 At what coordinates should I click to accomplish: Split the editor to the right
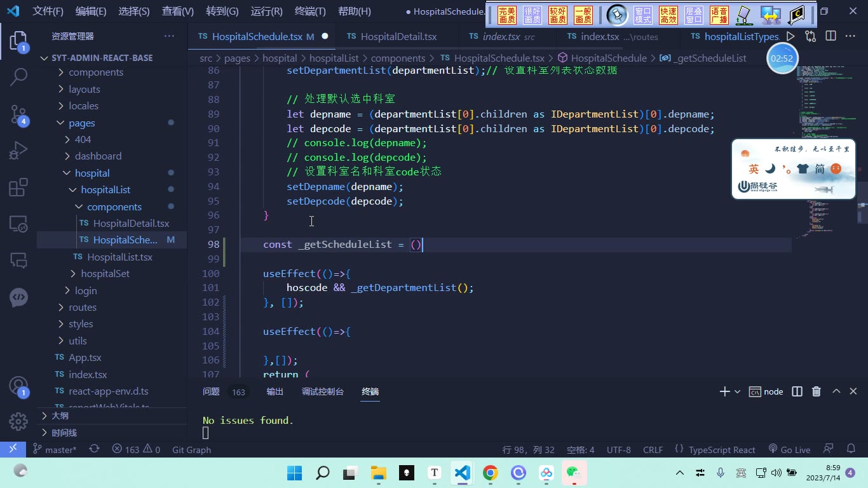click(831, 36)
